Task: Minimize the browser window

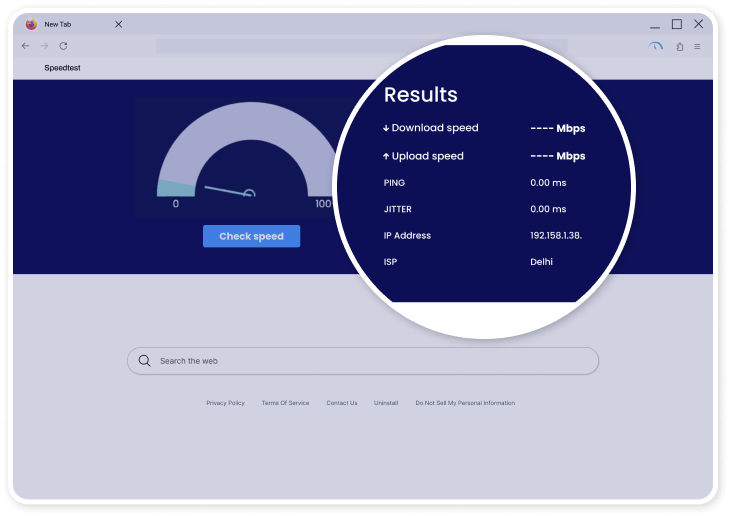Action: [x=655, y=27]
